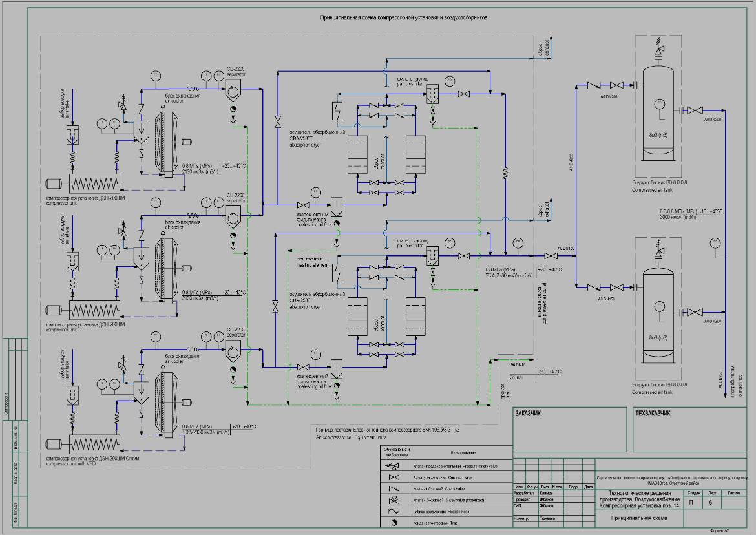756x535 pixels.
Task: Click the Check valve legend symbol
Action: [395, 488]
